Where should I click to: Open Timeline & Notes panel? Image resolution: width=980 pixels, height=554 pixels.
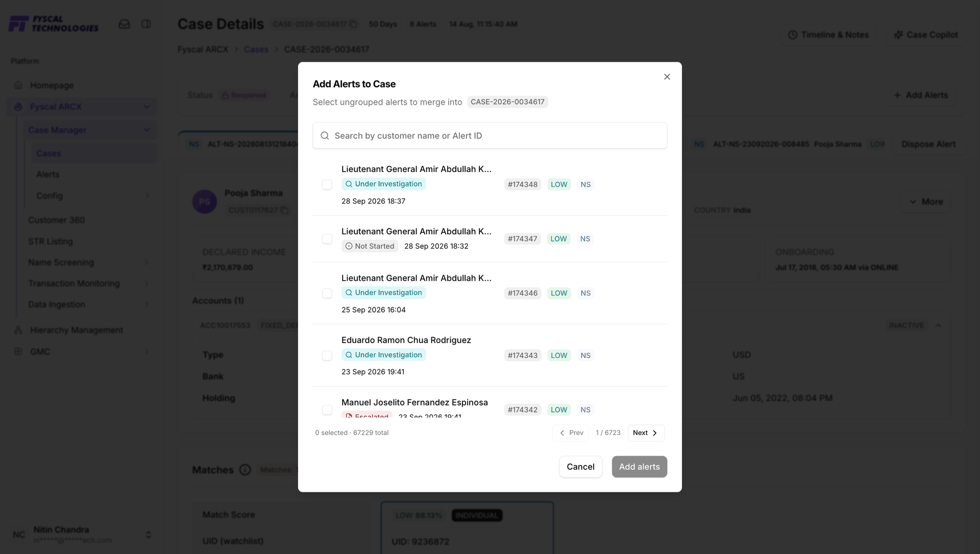coord(828,35)
